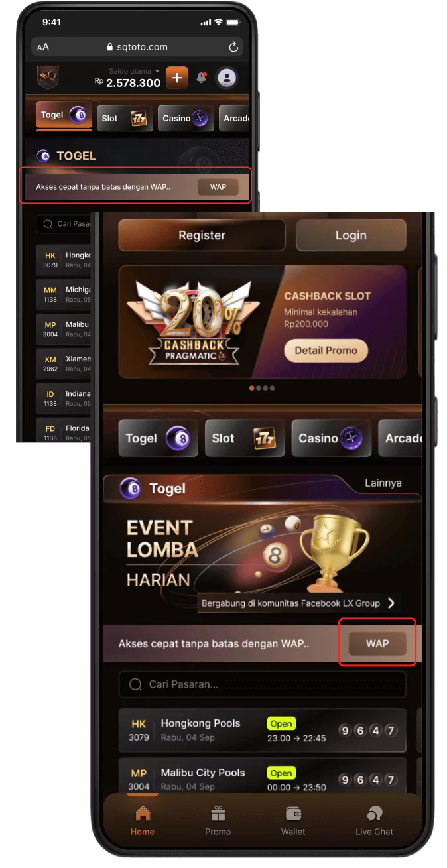Expand the Saldo utama dropdown arrow
Image resolution: width=447 pixels, height=868 pixels.
click(x=157, y=71)
